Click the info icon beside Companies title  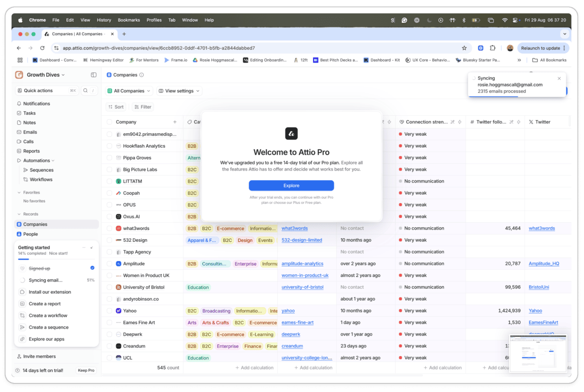point(141,75)
